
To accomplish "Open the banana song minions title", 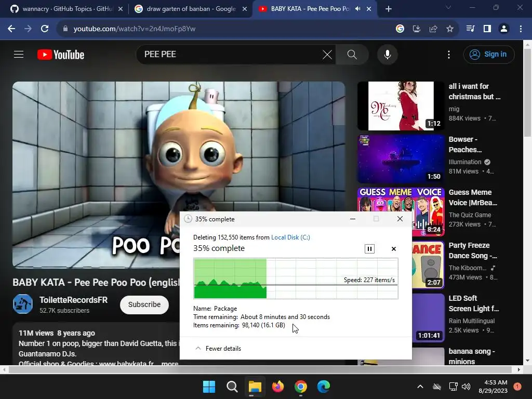I will 472,356.
